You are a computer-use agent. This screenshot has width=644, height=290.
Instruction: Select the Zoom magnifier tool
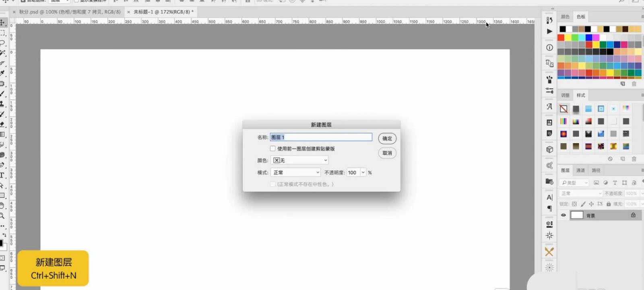click(x=2, y=216)
